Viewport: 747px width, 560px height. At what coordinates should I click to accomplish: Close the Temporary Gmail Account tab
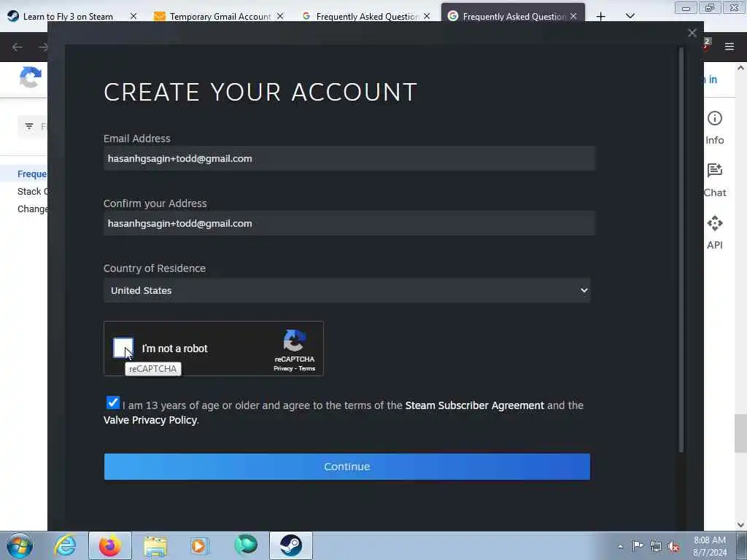[280, 16]
